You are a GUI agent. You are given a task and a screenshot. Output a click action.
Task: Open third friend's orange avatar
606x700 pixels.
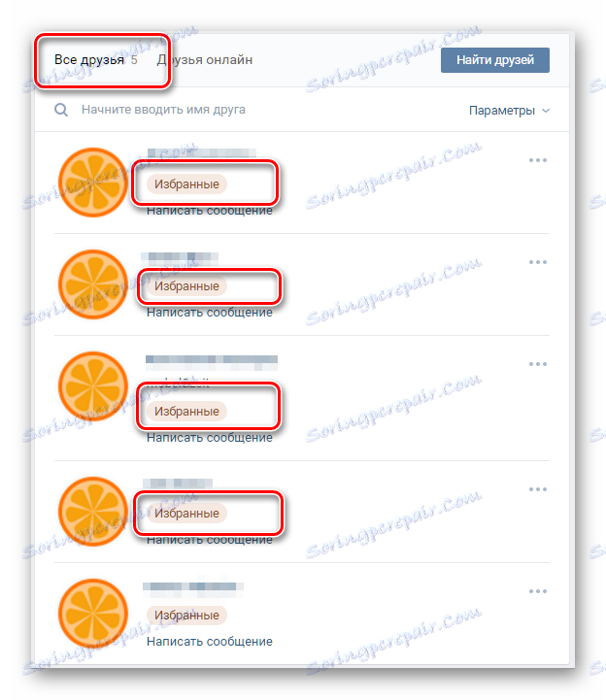93,386
